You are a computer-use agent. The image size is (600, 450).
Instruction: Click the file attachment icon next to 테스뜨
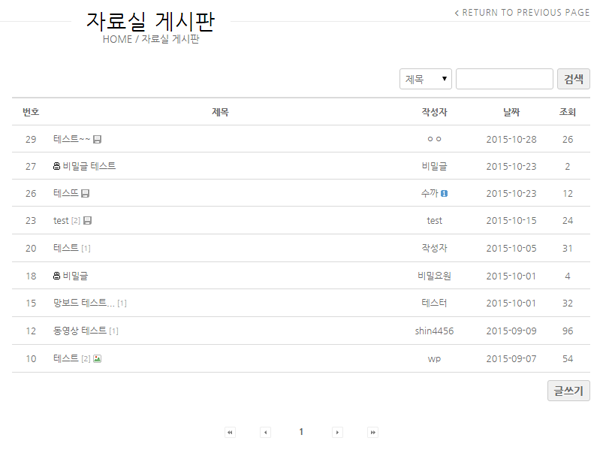pyautogui.click(x=85, y=193)
